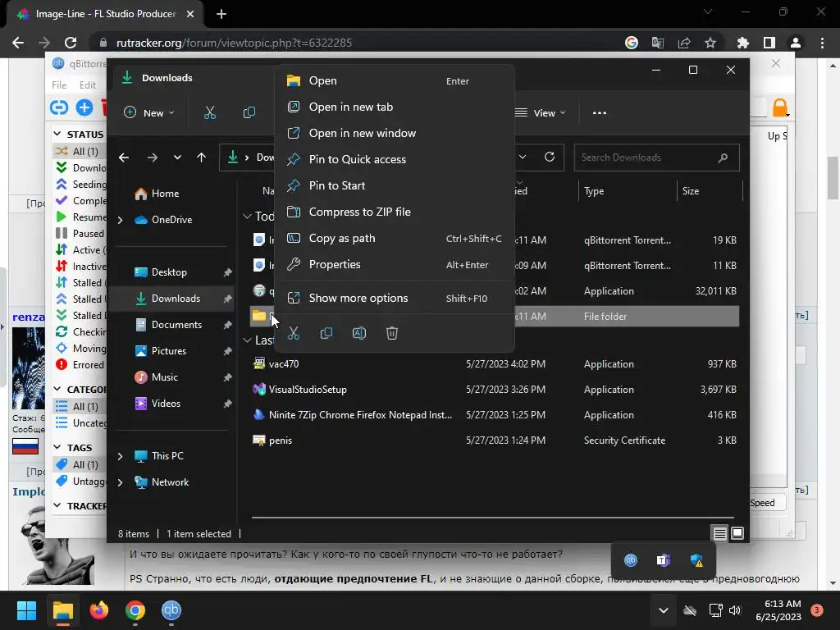Select Paused filter in qBittorrent

pos(80,234)
